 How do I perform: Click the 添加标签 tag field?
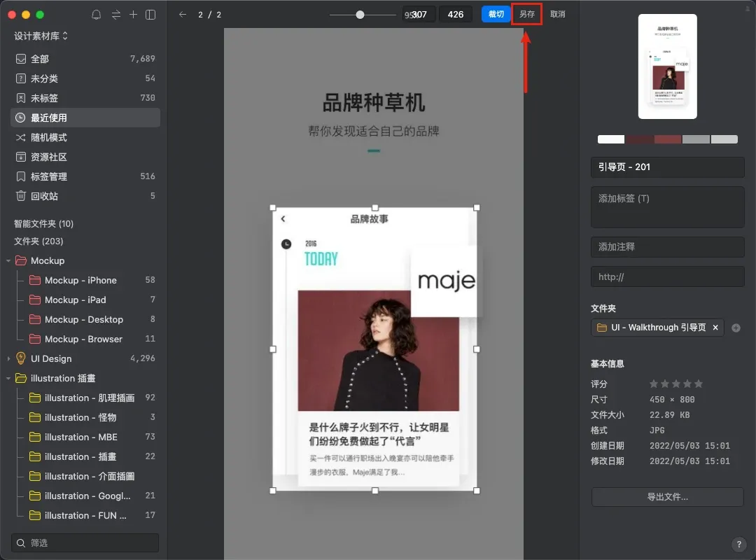point(667,207)
